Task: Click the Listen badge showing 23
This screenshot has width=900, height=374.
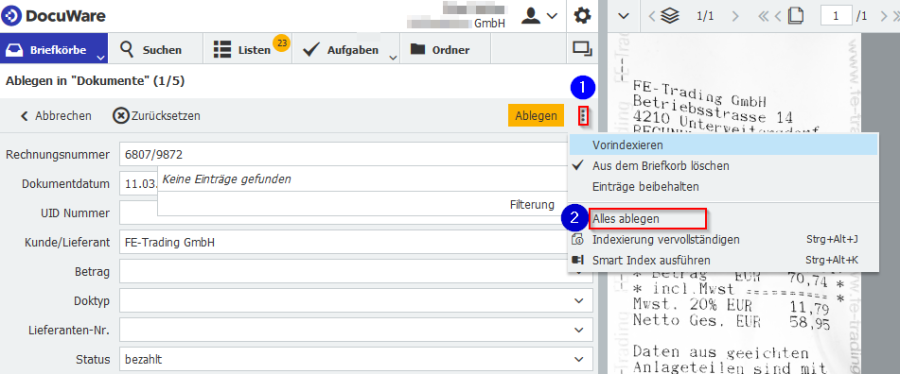Action: click(281, 43)
